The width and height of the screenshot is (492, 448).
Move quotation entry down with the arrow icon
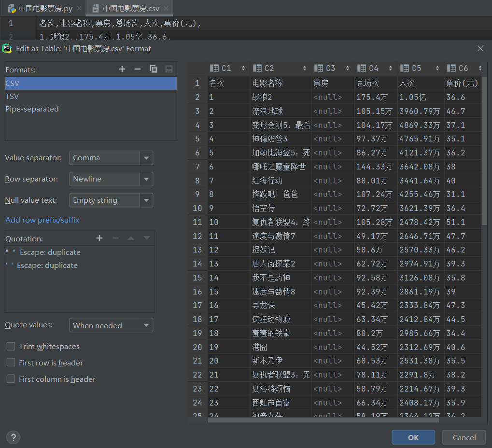(146, 238)
